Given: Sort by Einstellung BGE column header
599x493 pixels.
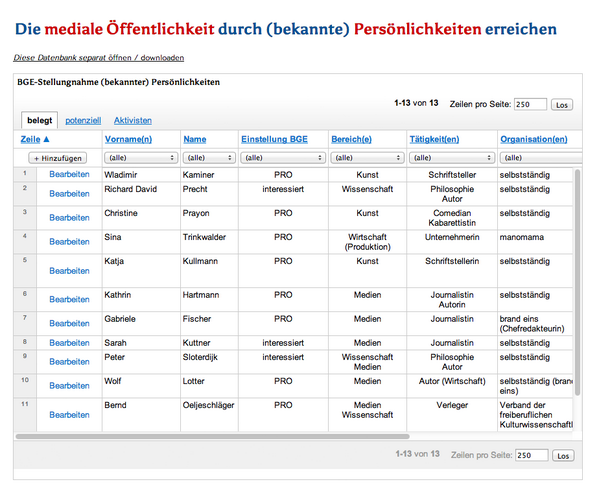Looking at the screenshot, I should pyautogui.click(x=274, y=139).
